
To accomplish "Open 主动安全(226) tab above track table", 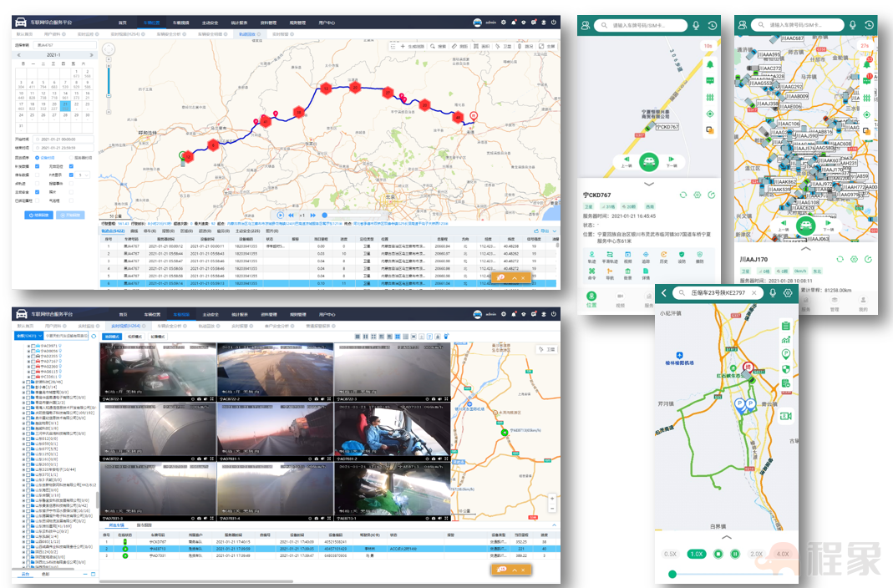I will 247,231.
